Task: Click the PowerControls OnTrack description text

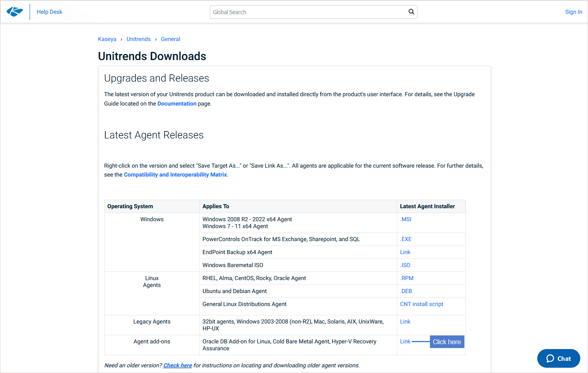Action: [x=281, y=239]
